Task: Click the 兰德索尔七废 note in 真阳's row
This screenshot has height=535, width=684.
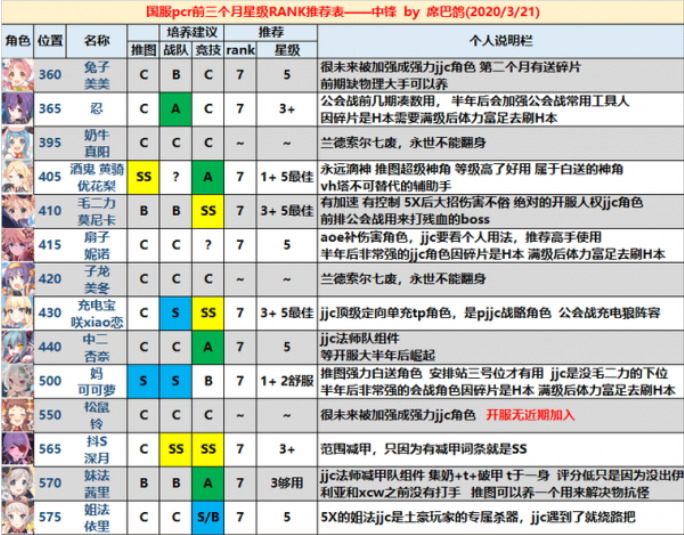Action: (404, 143)
